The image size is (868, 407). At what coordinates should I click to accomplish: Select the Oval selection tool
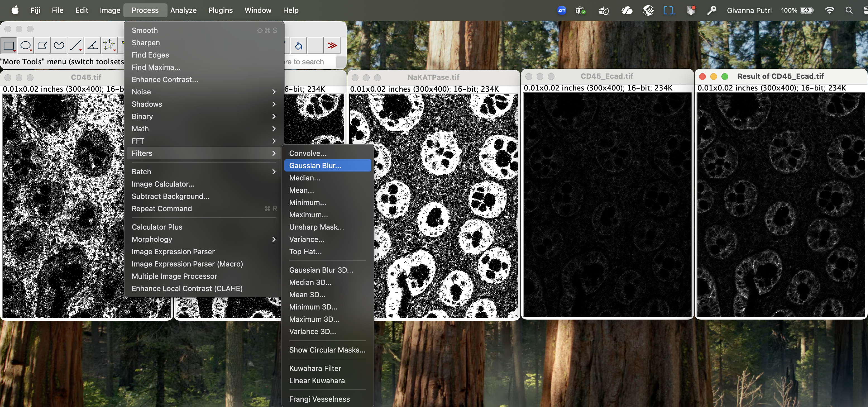26,46
